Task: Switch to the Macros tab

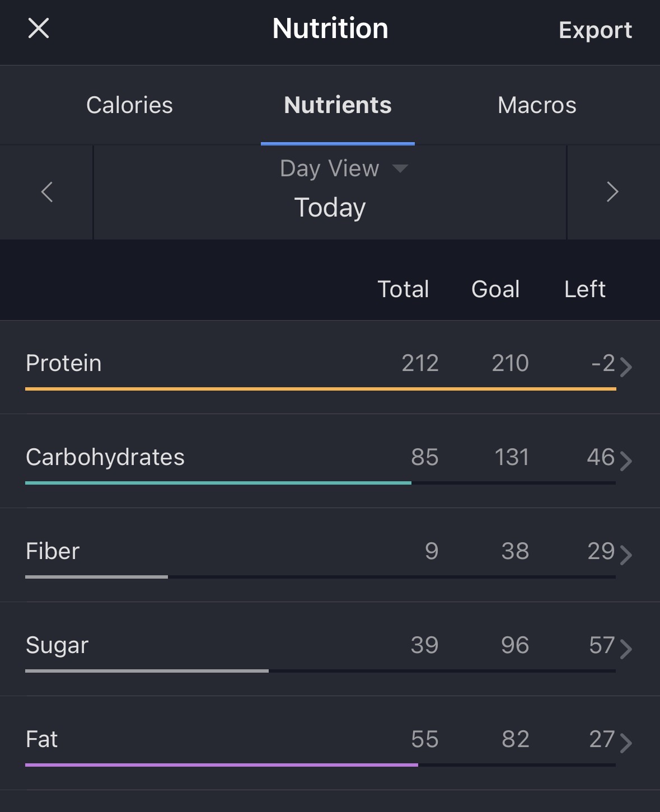Action: [537, 105]
